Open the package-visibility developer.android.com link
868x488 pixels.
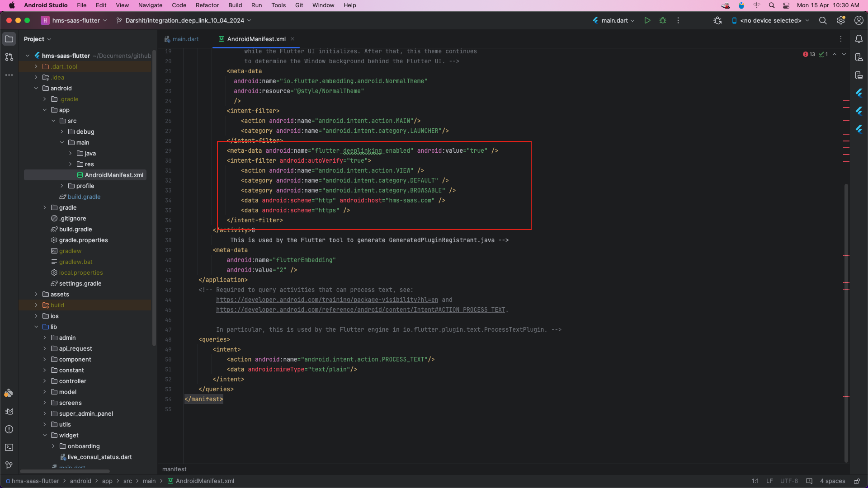click(327, 300)
